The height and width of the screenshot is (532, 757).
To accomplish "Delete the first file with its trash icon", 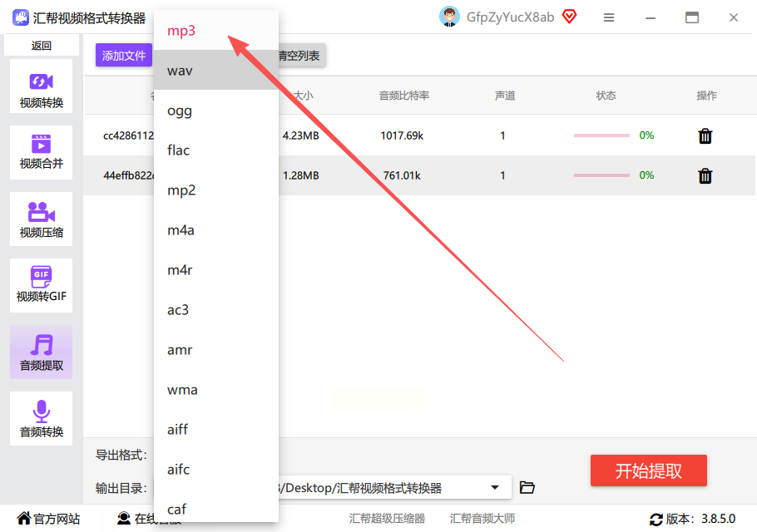I will click(x=705, y=136).
